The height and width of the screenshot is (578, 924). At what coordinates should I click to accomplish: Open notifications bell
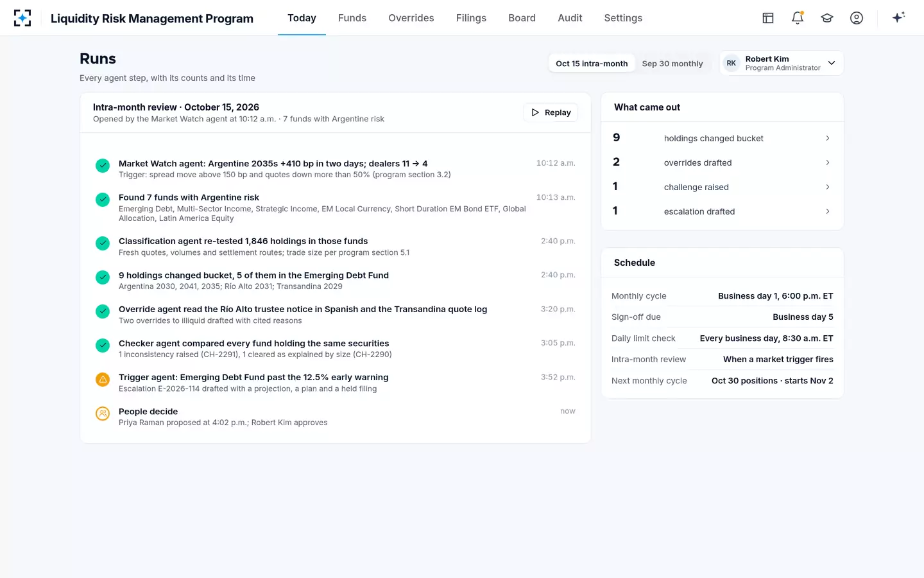798,18
